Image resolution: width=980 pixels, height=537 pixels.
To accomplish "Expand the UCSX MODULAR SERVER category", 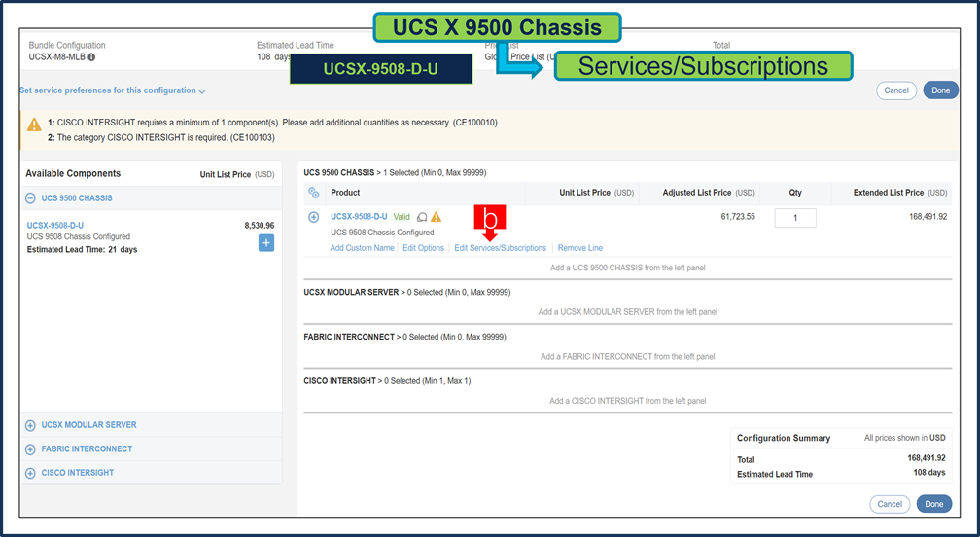I will point(30,425).
